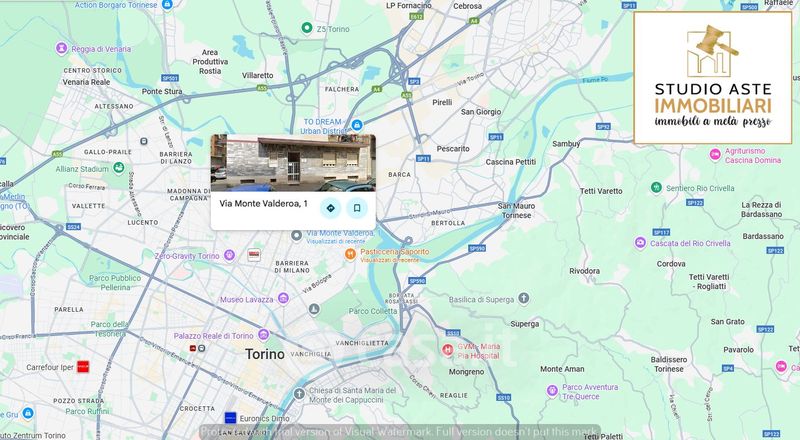Open the Basilica di Superga church icon
800x440 pixels.
tap(523, 299)
